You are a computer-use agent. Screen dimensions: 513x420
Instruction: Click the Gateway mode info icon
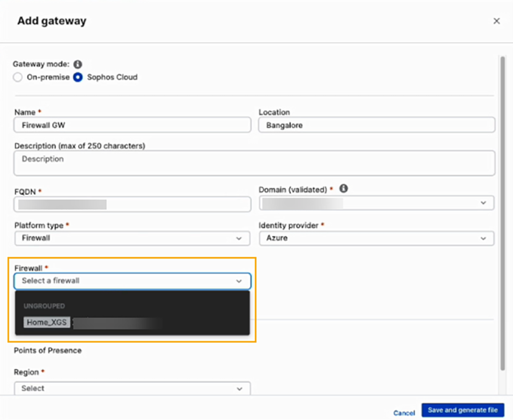[77, 65]
